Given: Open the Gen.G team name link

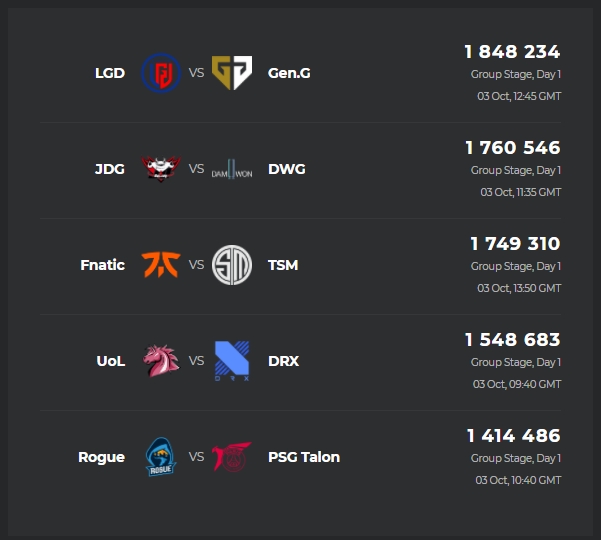Looking at the screenshot, I should pos(289,73).
